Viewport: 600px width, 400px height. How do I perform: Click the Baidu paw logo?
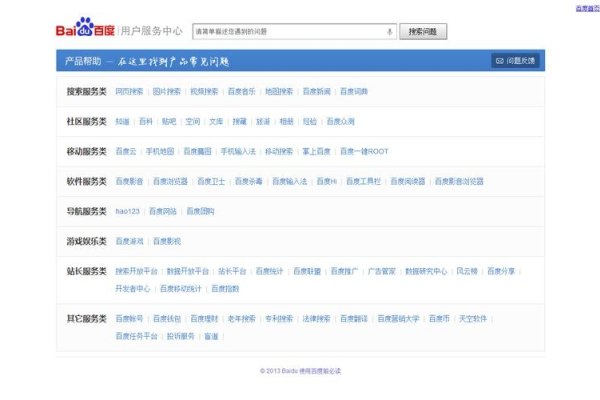pos(85,27)
